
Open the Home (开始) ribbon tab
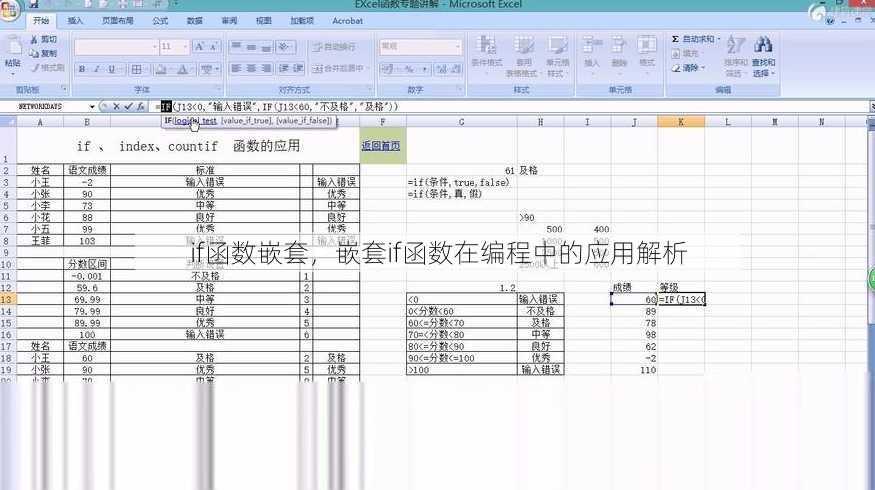coord(41,21)
